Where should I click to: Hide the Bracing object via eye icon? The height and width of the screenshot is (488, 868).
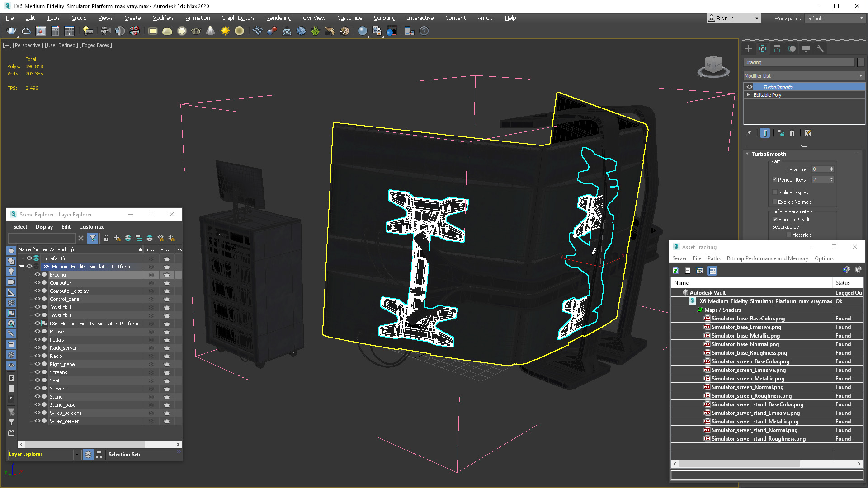pos(38,275)
